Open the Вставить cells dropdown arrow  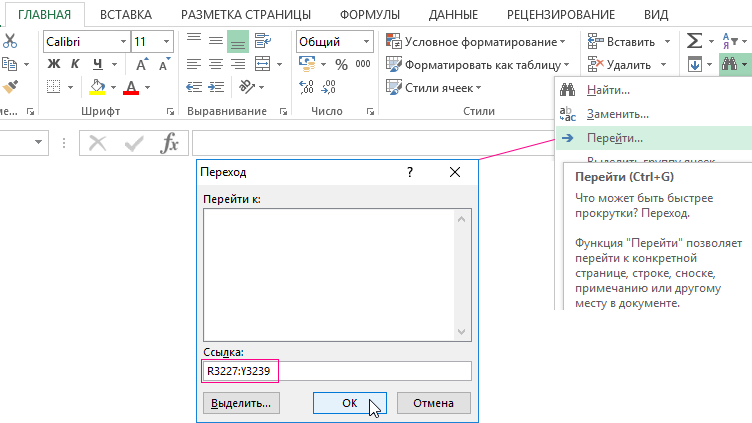click(667, 42)
